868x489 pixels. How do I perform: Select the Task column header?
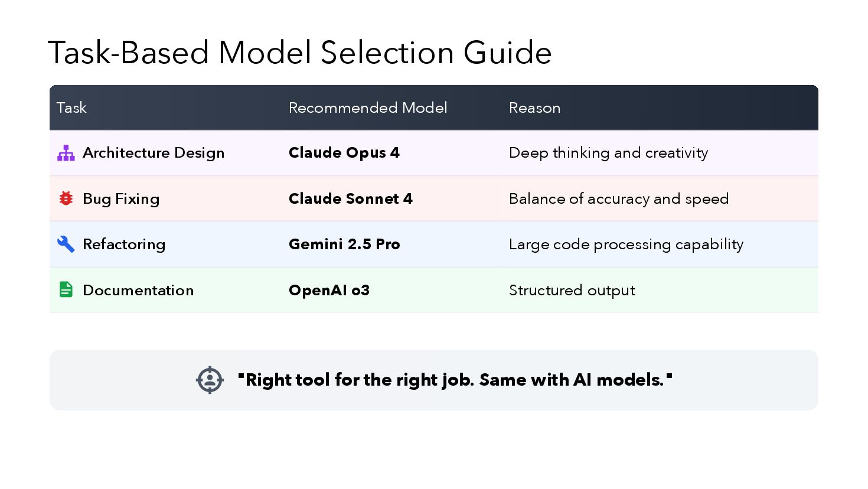71,107
